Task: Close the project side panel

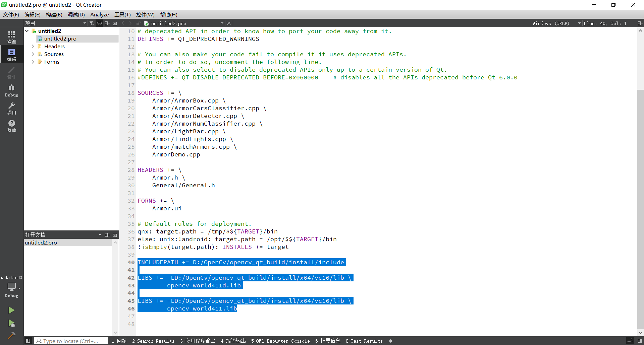Action: [x=115, y=23]
